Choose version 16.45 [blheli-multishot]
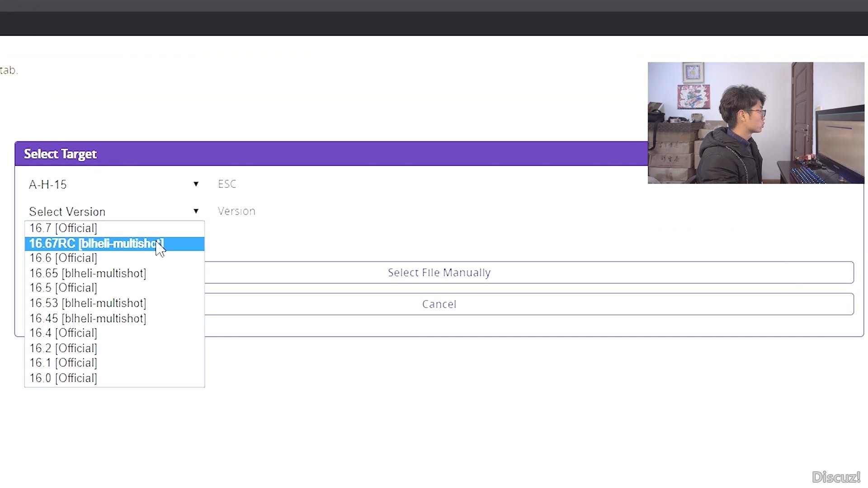Image resolution: width=868 pixels, height=488 pixels. point(114,319)
